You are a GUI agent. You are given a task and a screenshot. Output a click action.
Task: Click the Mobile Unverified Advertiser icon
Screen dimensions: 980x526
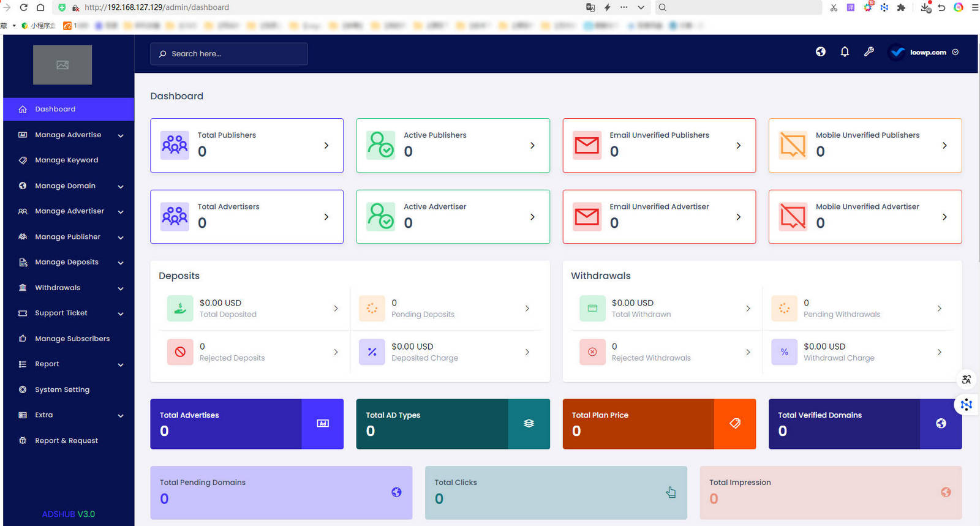pos(793,217)
